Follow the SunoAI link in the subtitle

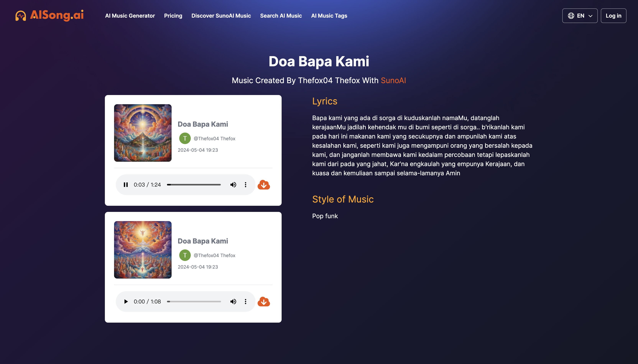pos(393,80)
